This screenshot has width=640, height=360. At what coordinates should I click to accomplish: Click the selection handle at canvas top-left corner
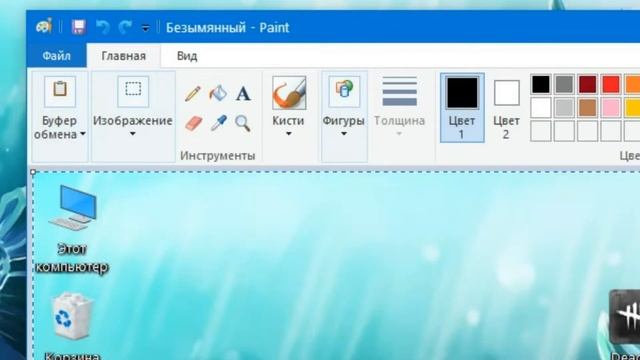tap(33, 172)
